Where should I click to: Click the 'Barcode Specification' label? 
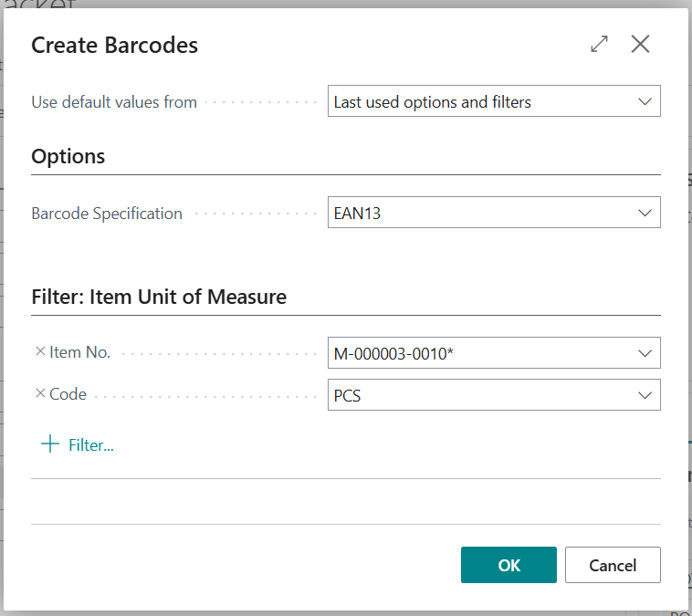click(107, 214)
